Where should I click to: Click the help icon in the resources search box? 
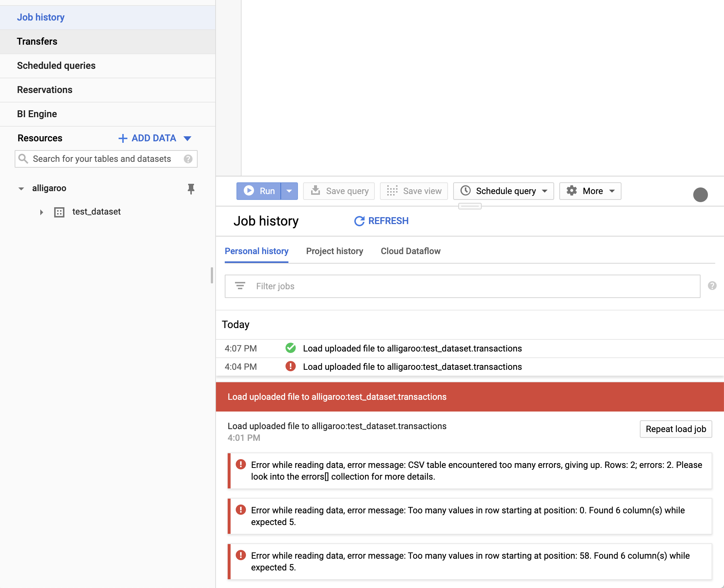[188, 159]
